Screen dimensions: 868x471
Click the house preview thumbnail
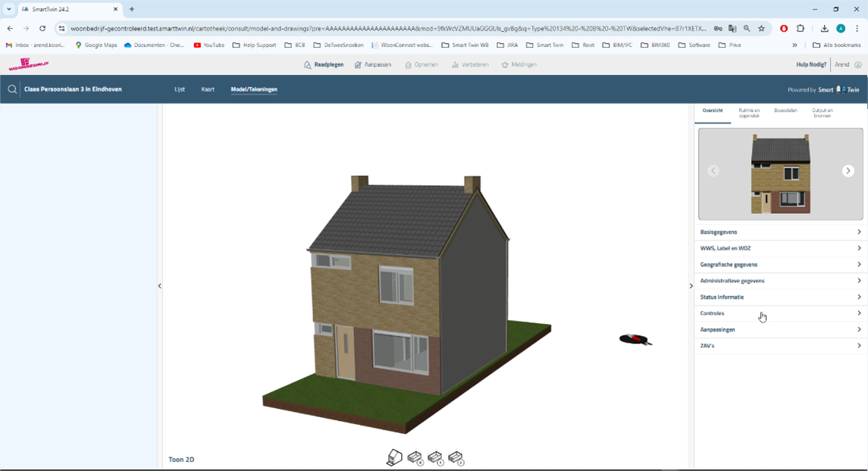[780, 174]
